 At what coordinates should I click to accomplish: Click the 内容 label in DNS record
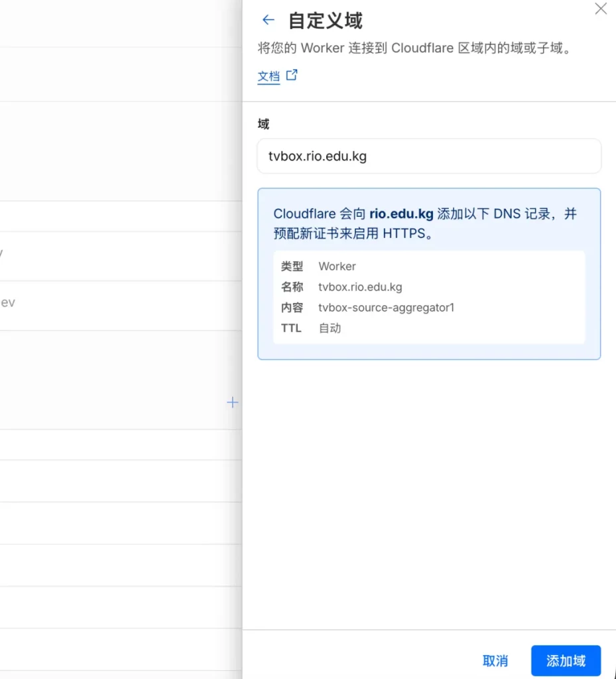[x=292, y=308]
